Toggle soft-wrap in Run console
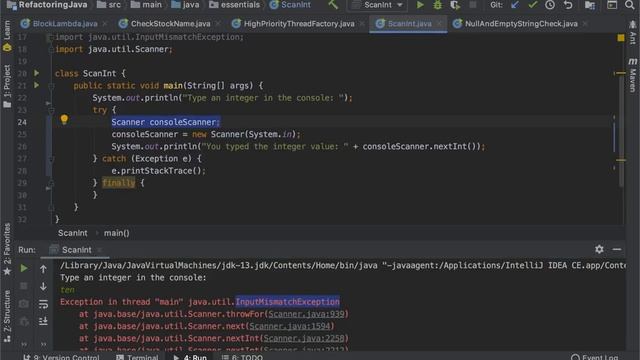The image size is (640, 360). pos(43,304)
